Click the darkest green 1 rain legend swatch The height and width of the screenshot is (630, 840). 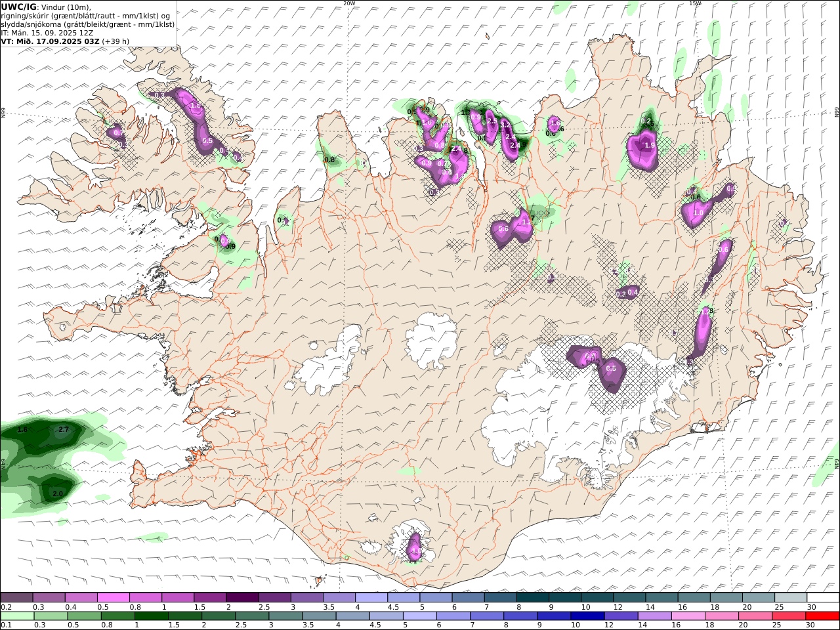(x=151, y=616)
